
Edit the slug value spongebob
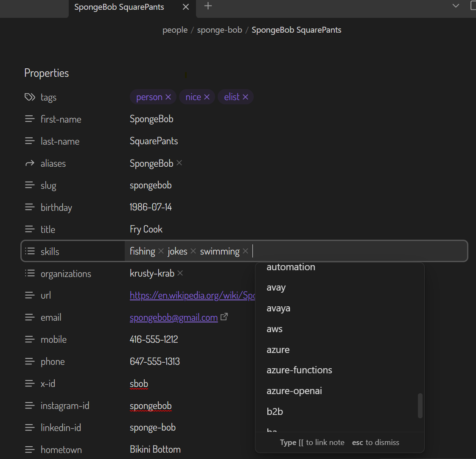151,185
